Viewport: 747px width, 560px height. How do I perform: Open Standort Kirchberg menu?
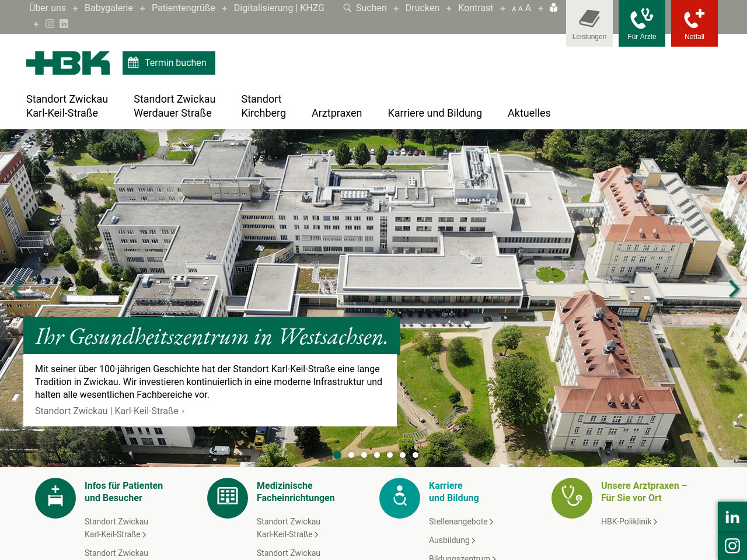pos(263,106)
